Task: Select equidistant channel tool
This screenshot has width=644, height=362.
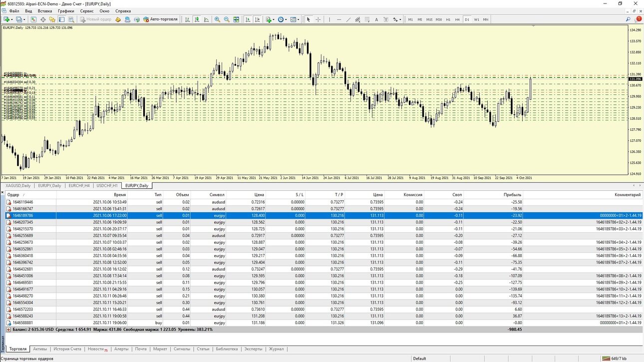Action: [358, 19]
